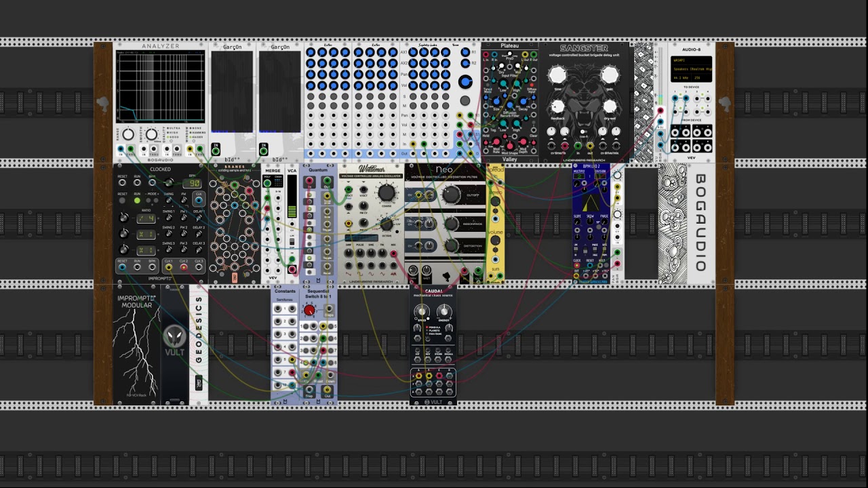Click the yellow out jack on Sangster
The image size is (868, 488).
click(x=590, y=146)
